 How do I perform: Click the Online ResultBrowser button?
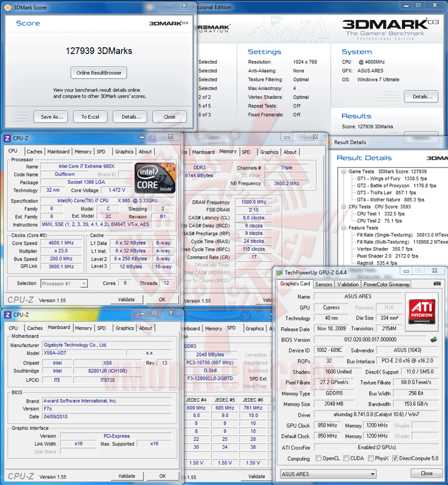pyautogui.click(x=99, y=73)
